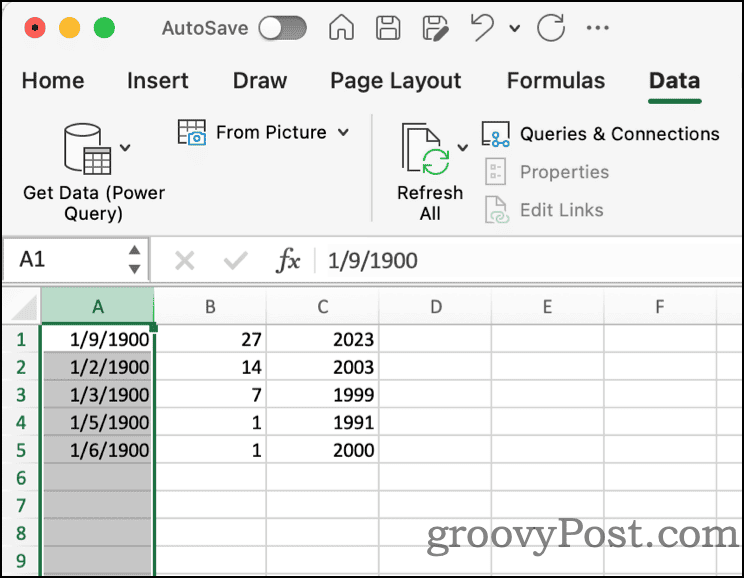Viewport: 744px width, 578px height.
Task: Click the Edit Links icon
Action: point(497,210)
